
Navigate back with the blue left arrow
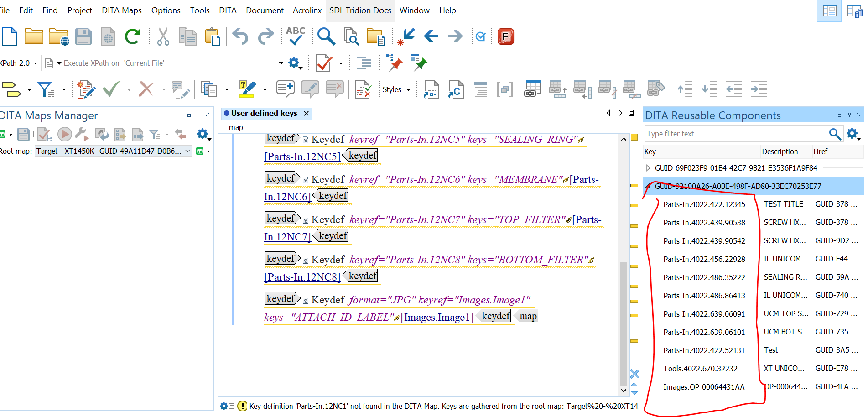pyautogui.click(x=431, y=36)
